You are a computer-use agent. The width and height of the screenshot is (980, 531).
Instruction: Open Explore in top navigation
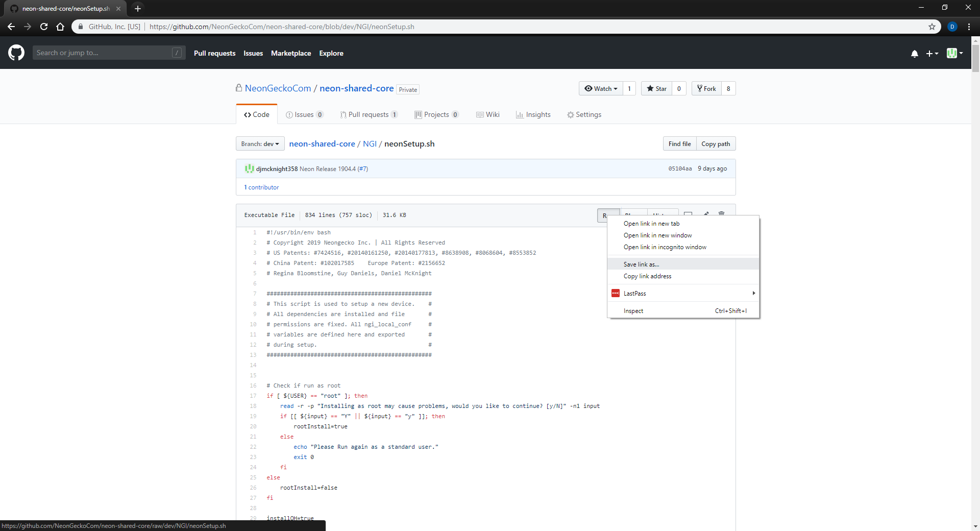coord(331,53)
